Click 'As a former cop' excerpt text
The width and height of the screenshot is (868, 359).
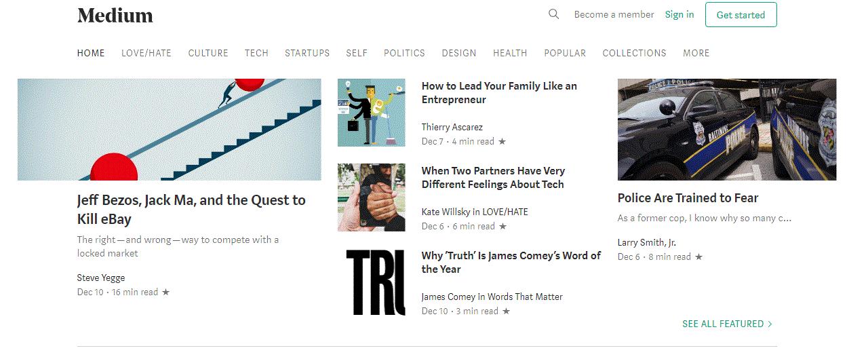click(705, 219)
